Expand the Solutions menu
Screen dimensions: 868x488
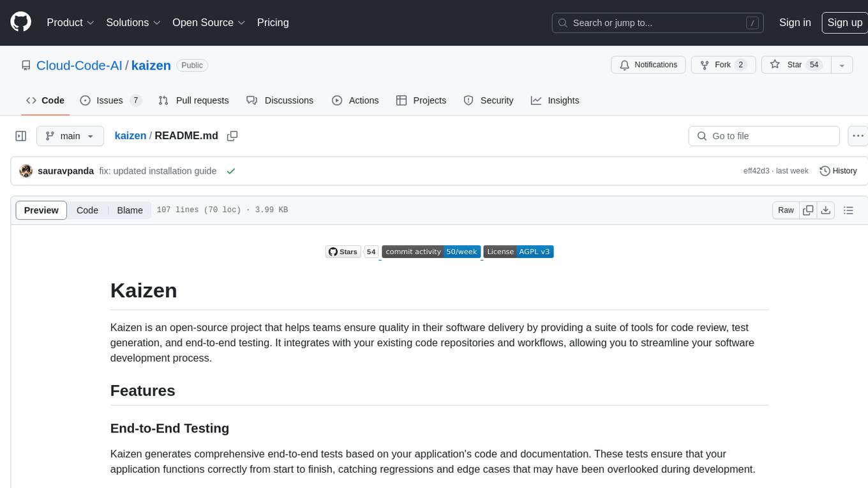point(133,22)
